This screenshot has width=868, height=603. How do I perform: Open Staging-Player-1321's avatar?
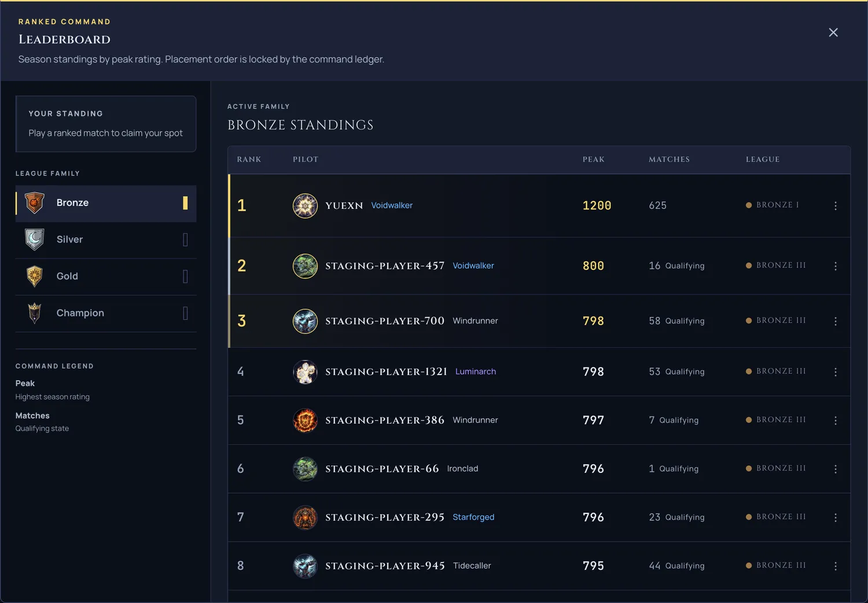tap(305, 372)
